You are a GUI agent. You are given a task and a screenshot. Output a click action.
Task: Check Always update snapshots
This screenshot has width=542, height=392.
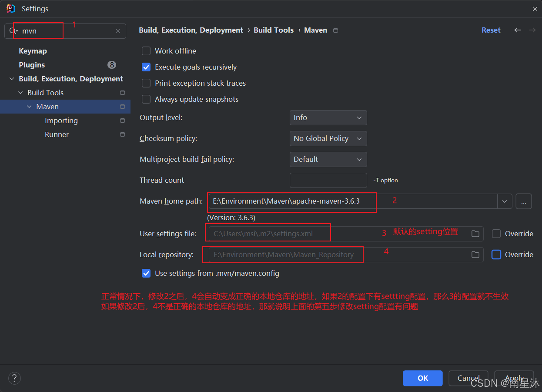pyautogui.click(x=146, y=99)
